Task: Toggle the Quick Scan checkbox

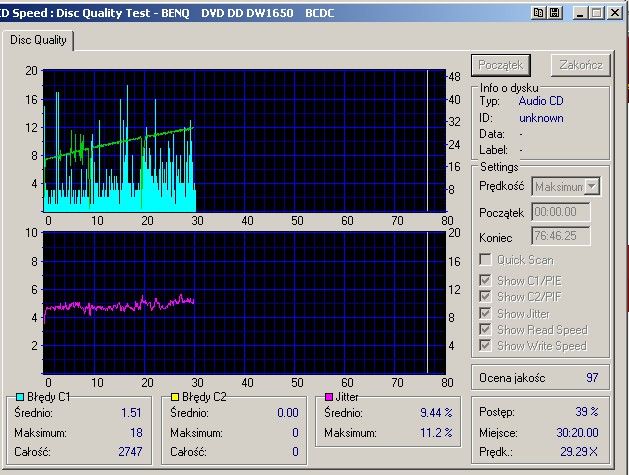Action: coord(485,260)
